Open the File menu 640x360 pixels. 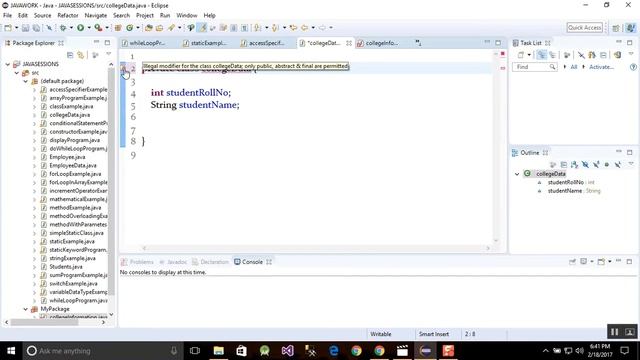pos(7,15)
